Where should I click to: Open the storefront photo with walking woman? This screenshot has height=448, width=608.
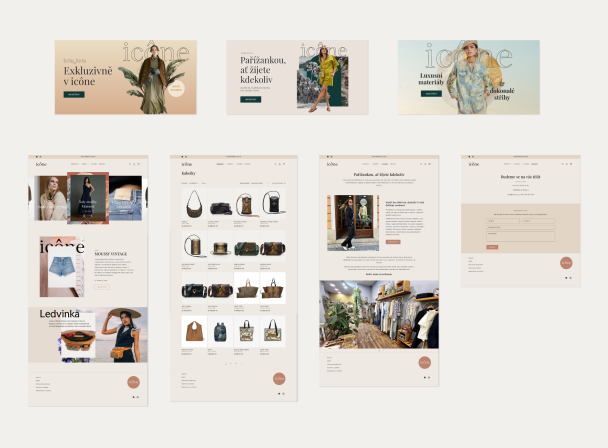click(353, 223)
